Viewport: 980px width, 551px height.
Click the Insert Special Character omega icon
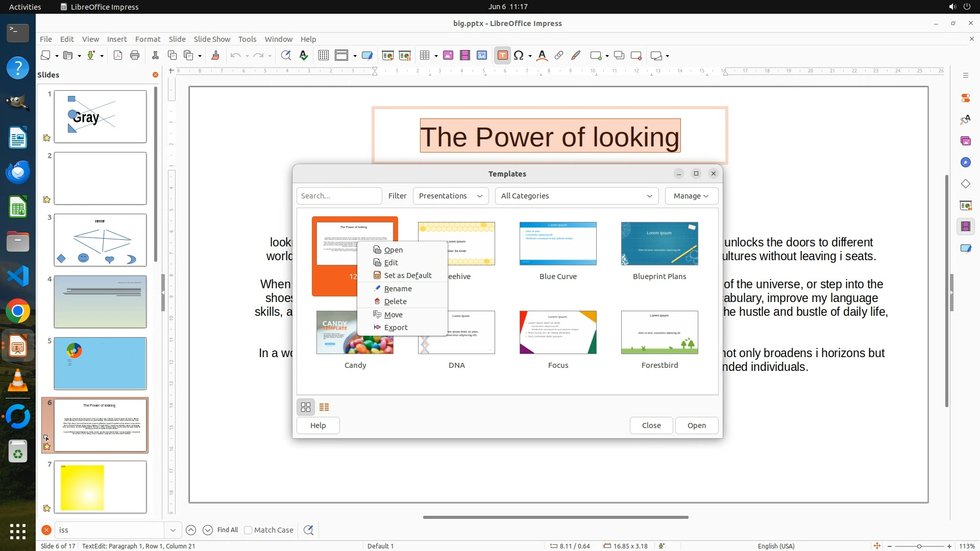click(x=519, y=56)
